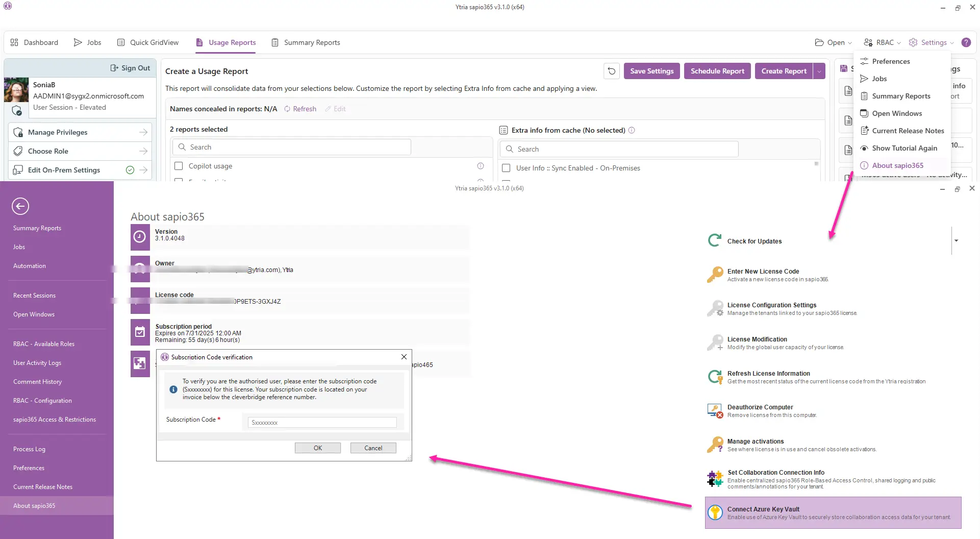This screenshot has height=539, width=980.
Task: Open RBAC - Available Roles in sidebar
Action: point(44,344)
